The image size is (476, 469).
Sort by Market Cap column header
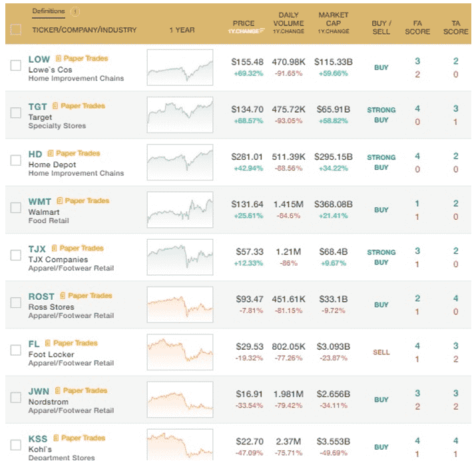[334, 23]
